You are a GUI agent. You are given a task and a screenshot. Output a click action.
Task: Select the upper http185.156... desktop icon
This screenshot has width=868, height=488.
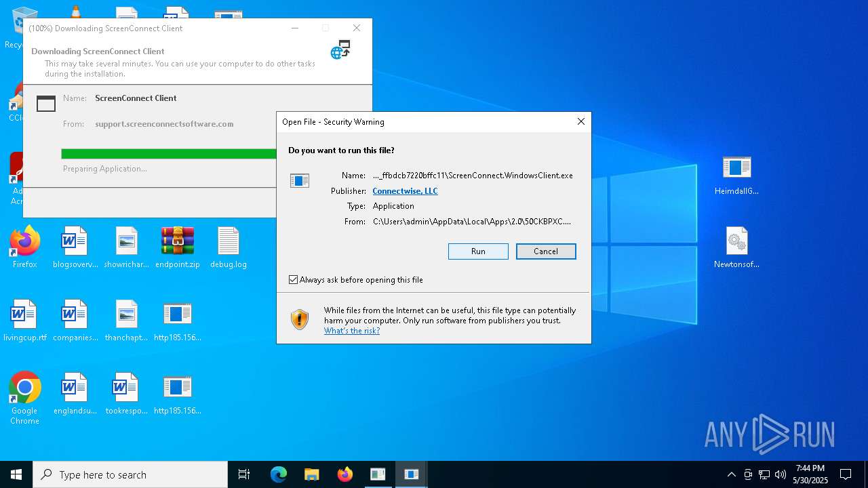click(x=178, y=321)
